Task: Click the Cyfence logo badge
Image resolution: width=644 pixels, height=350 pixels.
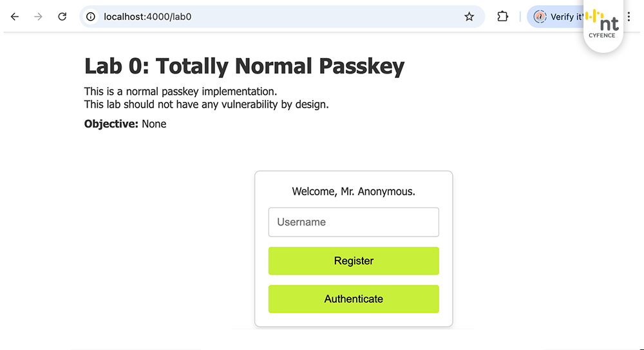Action: [x=602, y=26]
